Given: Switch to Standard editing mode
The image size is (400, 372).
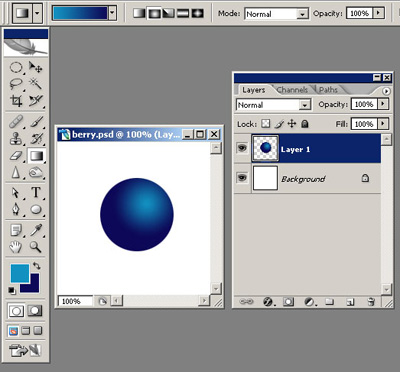Looking at the screenshot, I should pos(16,311).
